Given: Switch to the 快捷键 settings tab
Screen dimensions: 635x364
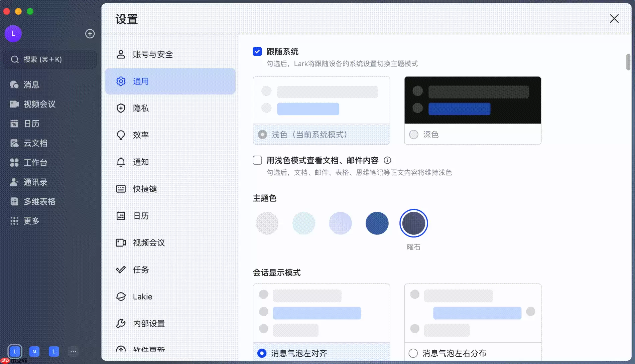Looking at the screenshot, I should point(144,189).
